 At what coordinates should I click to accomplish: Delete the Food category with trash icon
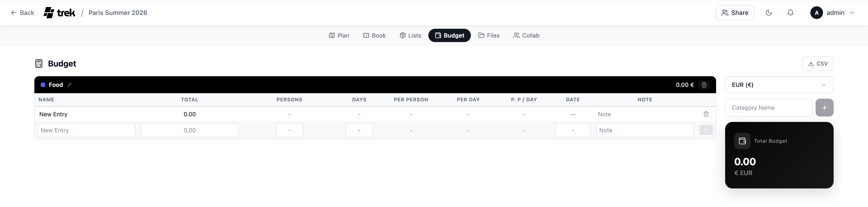coord(704,85)
